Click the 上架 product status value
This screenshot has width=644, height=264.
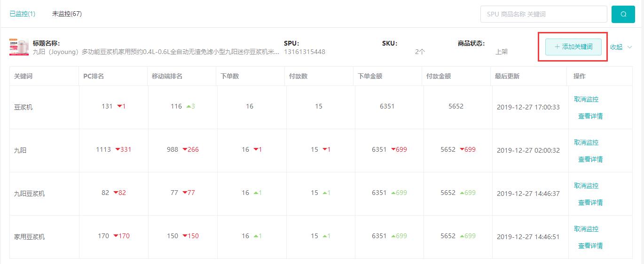(x=502, y=52)
